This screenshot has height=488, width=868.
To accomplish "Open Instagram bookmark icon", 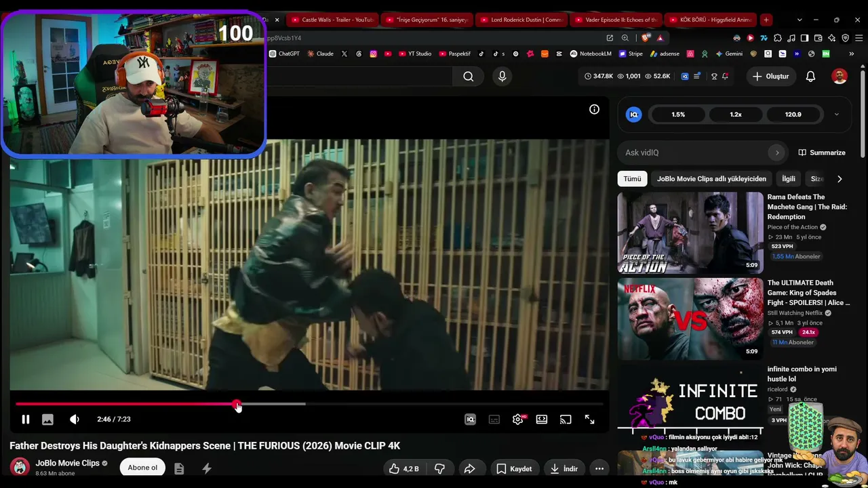I will (373, 54).
